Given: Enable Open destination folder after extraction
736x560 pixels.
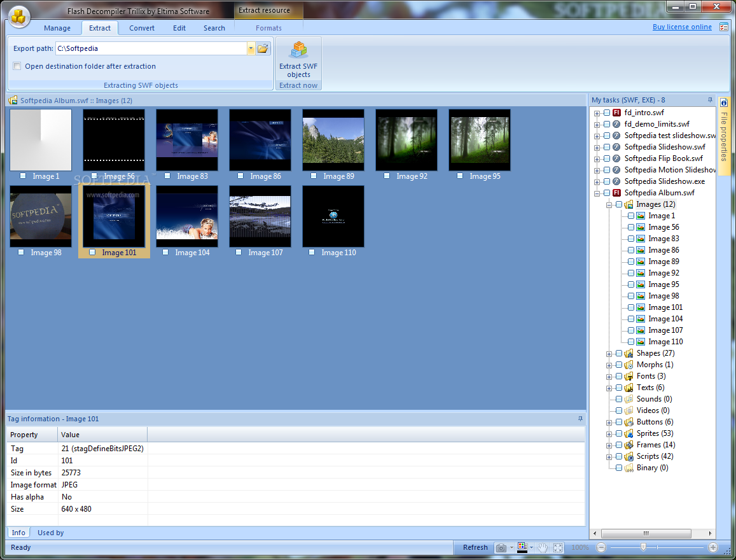Looking at the screenshot, I should click(17, 66).
